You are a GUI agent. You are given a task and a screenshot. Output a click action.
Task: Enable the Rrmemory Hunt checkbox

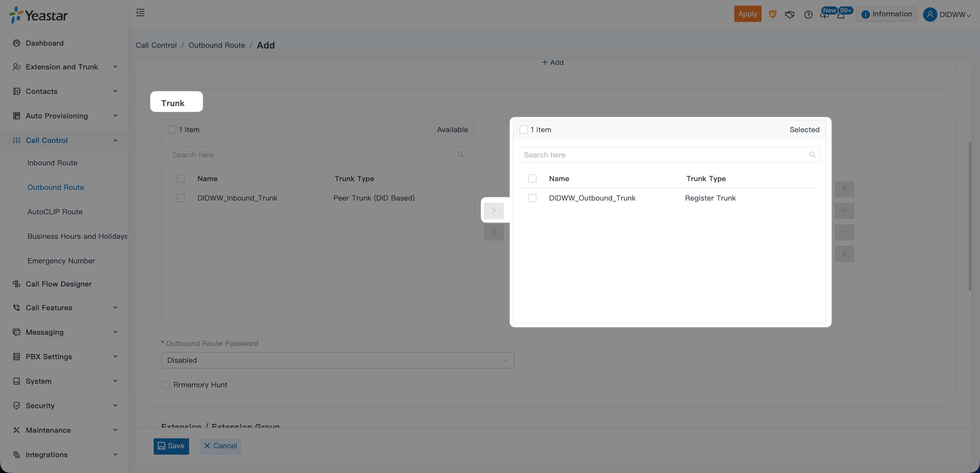(x=165, y=385)
